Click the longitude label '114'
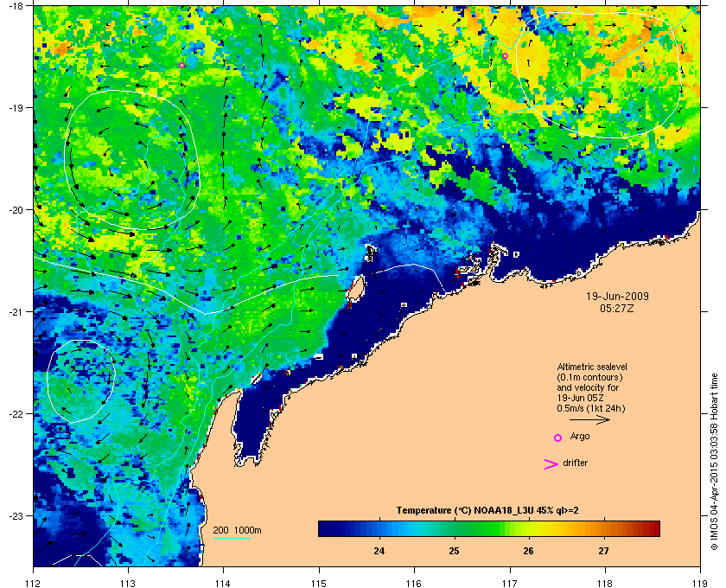 [x=224, y=584]
